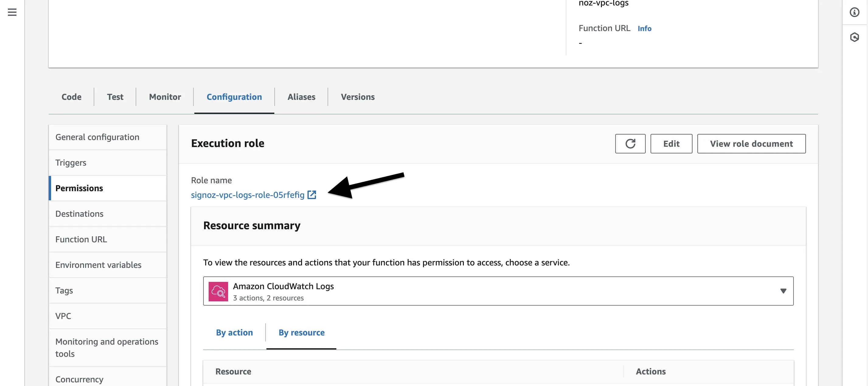Open the Monitor tab

165,97
